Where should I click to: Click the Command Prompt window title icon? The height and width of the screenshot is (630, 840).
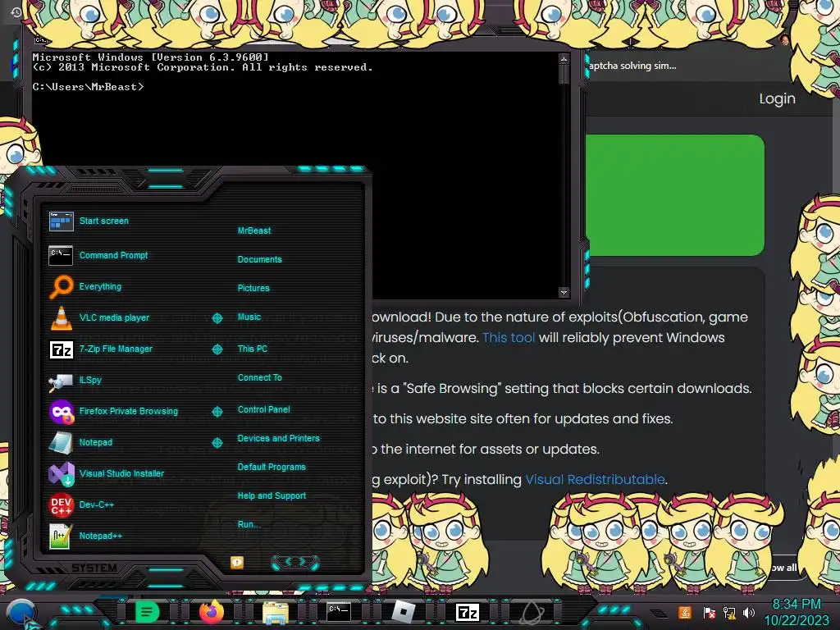41,40
